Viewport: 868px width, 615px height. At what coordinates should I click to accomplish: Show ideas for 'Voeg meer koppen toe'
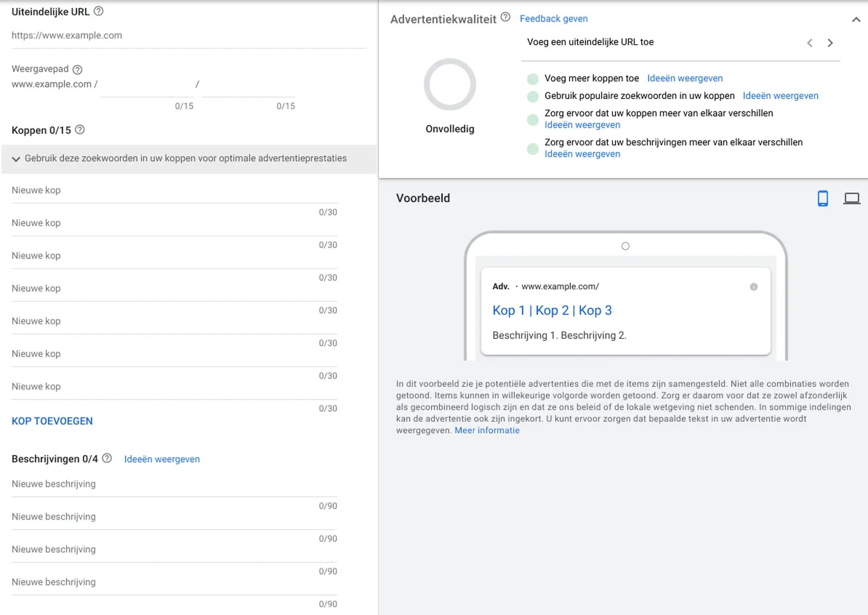(684, 78)
